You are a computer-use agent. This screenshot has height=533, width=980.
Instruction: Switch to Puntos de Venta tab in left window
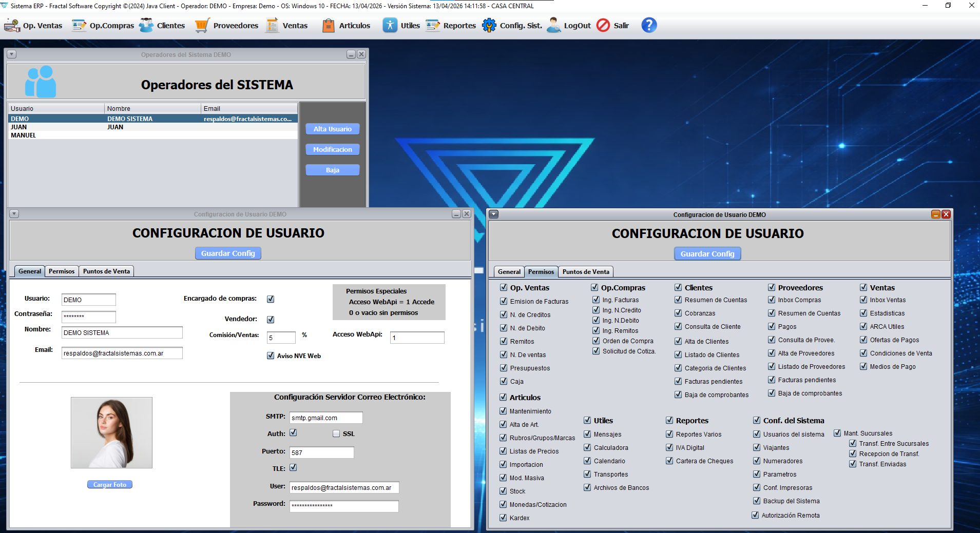[106, 271]
